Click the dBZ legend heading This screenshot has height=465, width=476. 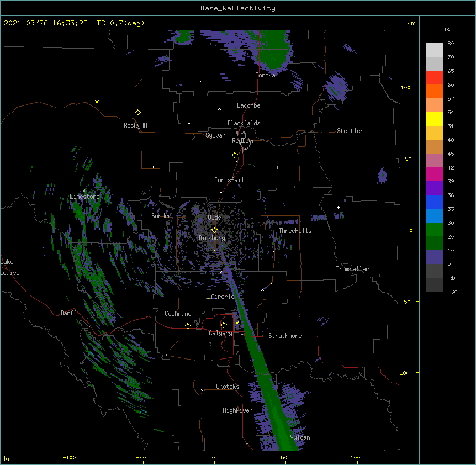pyautogui.click(x=447, y=29)
